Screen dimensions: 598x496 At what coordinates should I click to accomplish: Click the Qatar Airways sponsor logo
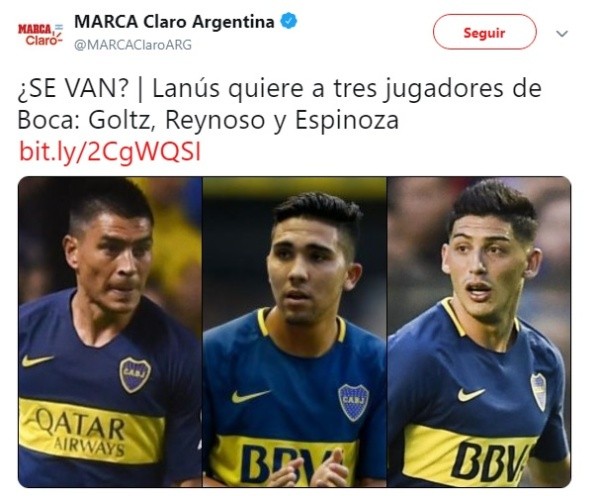pos(82,431)
